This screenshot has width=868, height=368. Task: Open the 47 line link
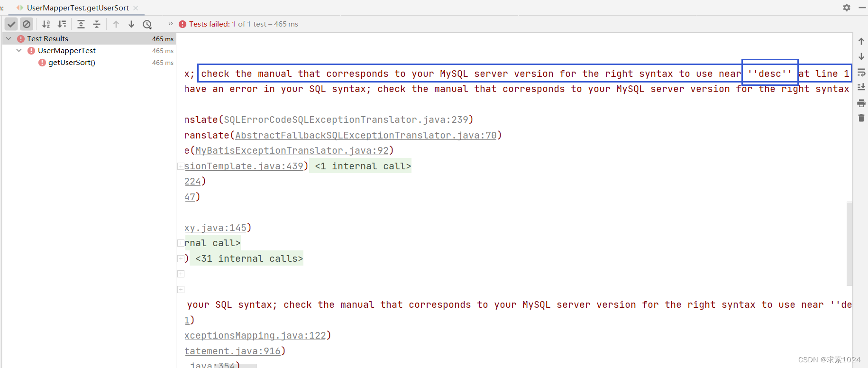[x=190, y=196]
